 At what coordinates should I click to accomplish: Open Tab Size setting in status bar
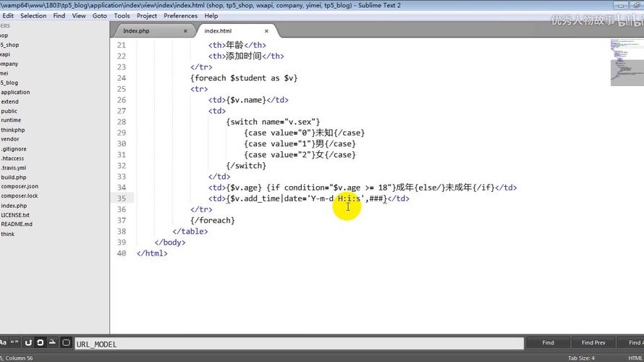582,358
